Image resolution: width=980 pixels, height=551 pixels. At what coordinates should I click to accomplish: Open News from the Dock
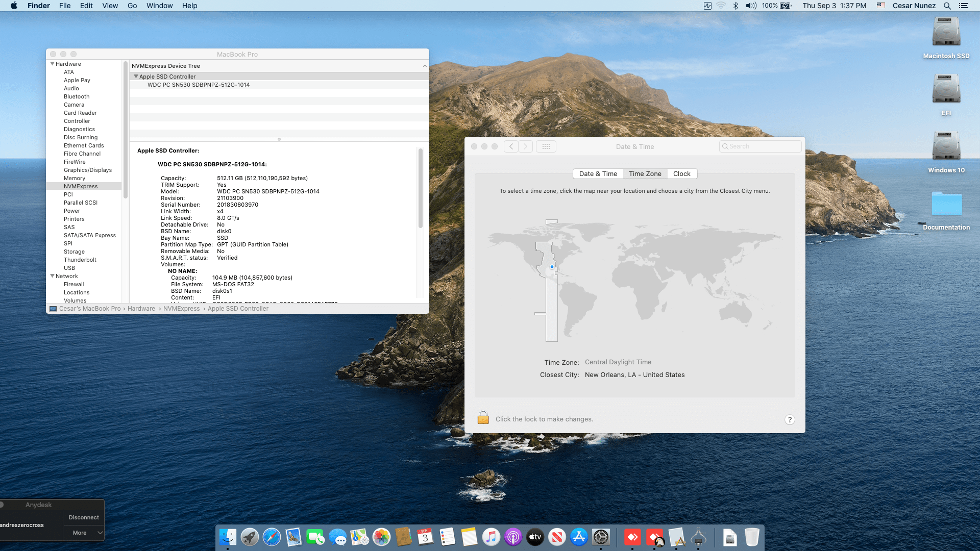tap(557, 537)
